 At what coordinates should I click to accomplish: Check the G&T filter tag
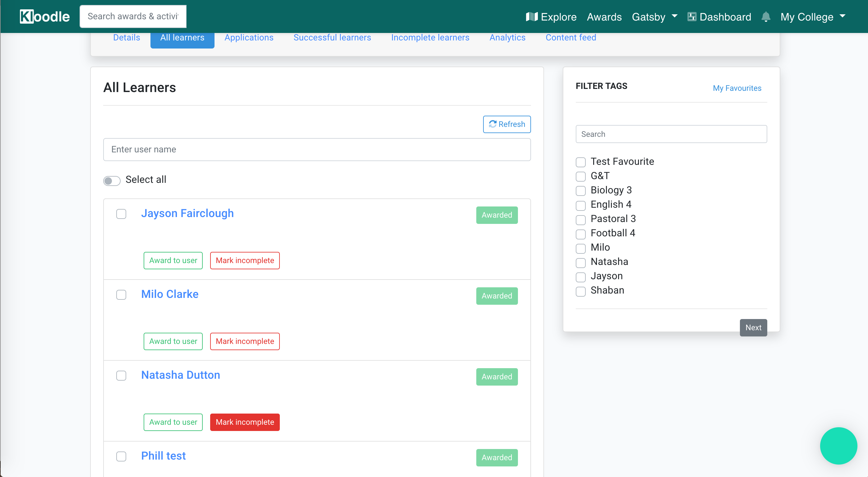coord(580,176)
